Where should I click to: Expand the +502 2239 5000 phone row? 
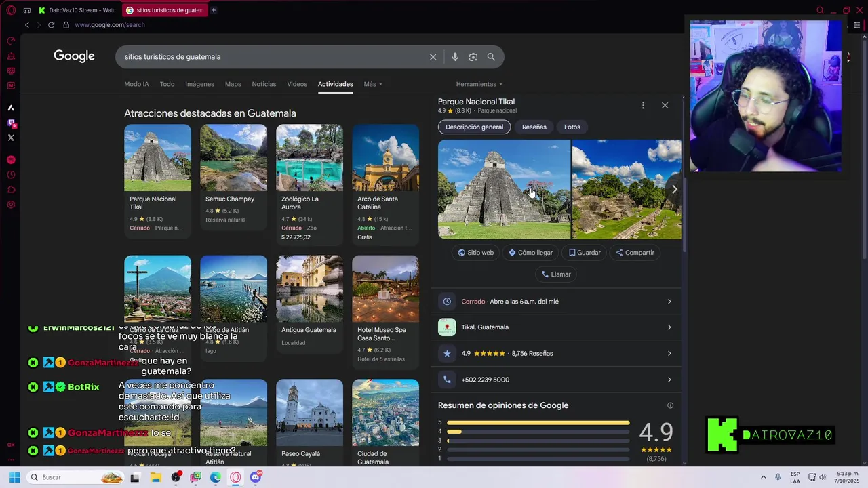[556, 380]
